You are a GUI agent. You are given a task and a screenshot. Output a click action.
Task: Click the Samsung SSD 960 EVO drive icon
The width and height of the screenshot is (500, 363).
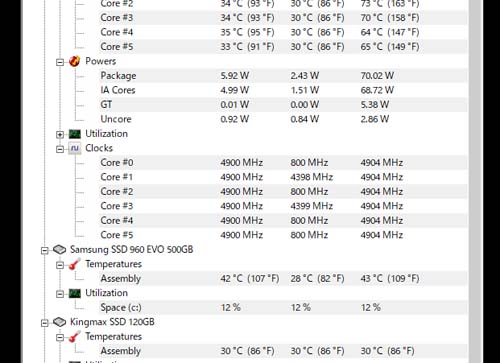tap(59, 249)
